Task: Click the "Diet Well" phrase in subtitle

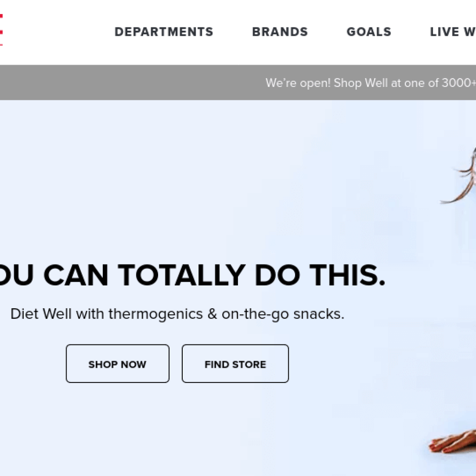Action: click(41, 314)
